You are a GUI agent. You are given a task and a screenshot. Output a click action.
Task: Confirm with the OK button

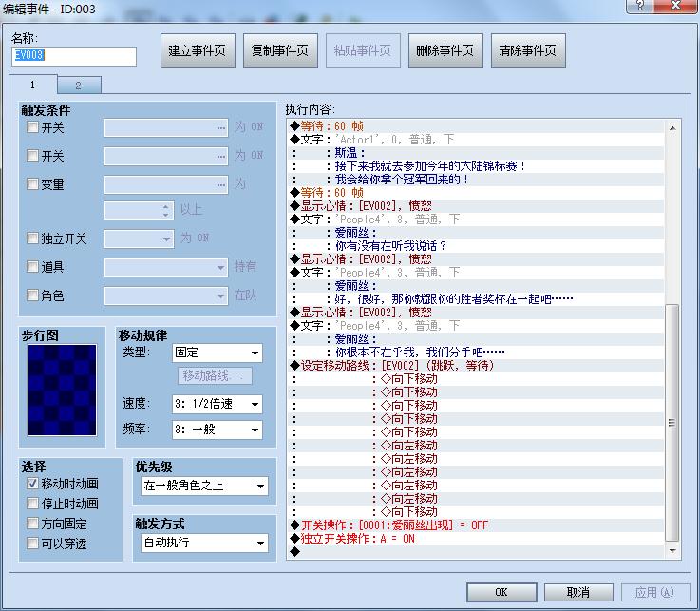[501, 592]
